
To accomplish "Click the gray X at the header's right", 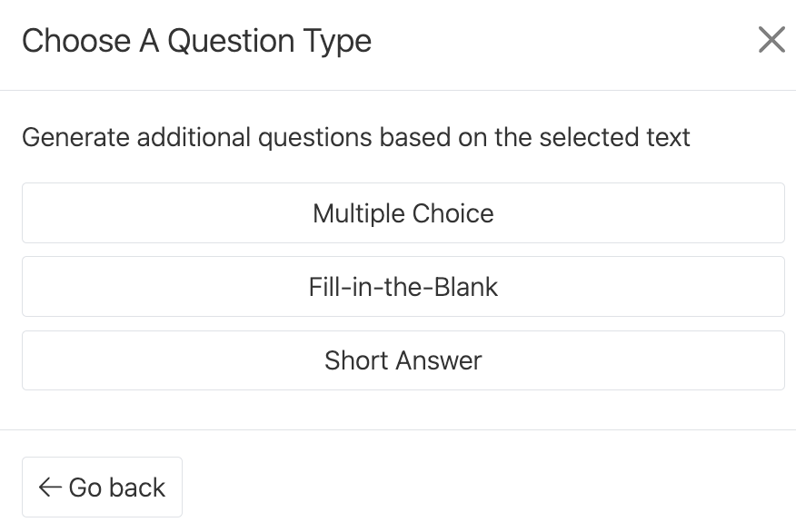I will (x=771, y=41).
